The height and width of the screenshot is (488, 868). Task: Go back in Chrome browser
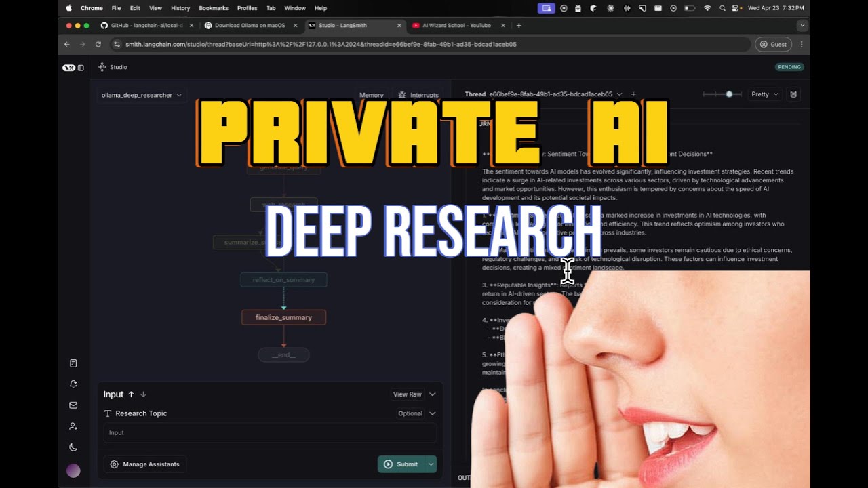(x=66, y=44)
